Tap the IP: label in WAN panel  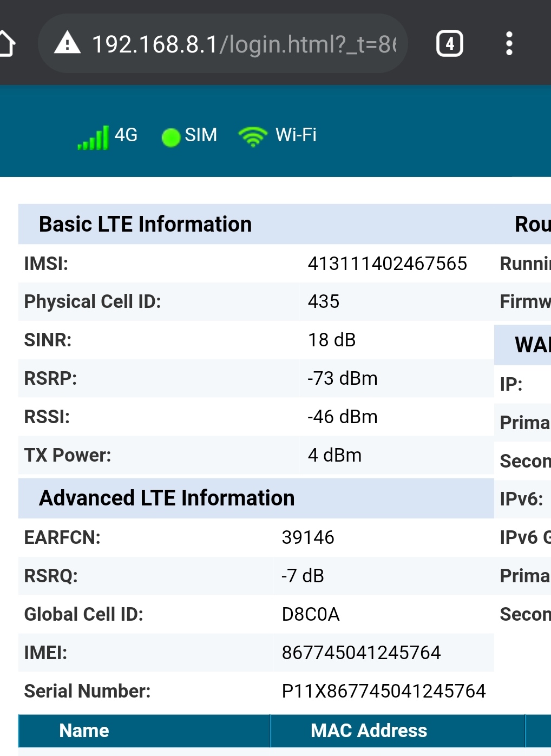coord(511,384)
